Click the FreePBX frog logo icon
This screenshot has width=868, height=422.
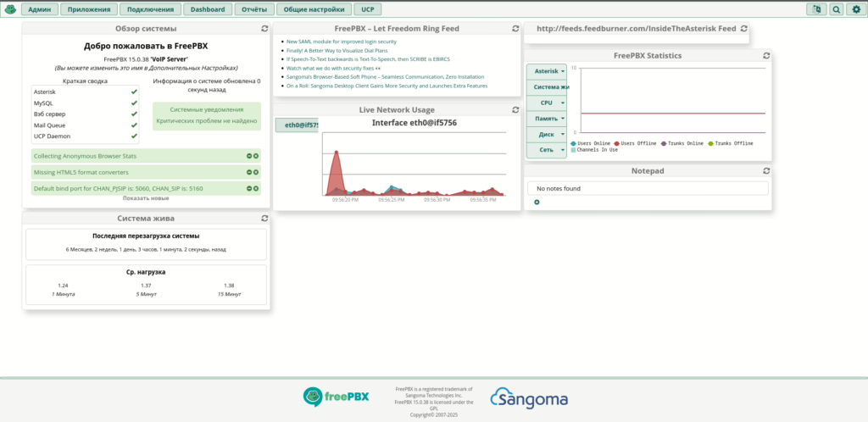pos(10,9)
